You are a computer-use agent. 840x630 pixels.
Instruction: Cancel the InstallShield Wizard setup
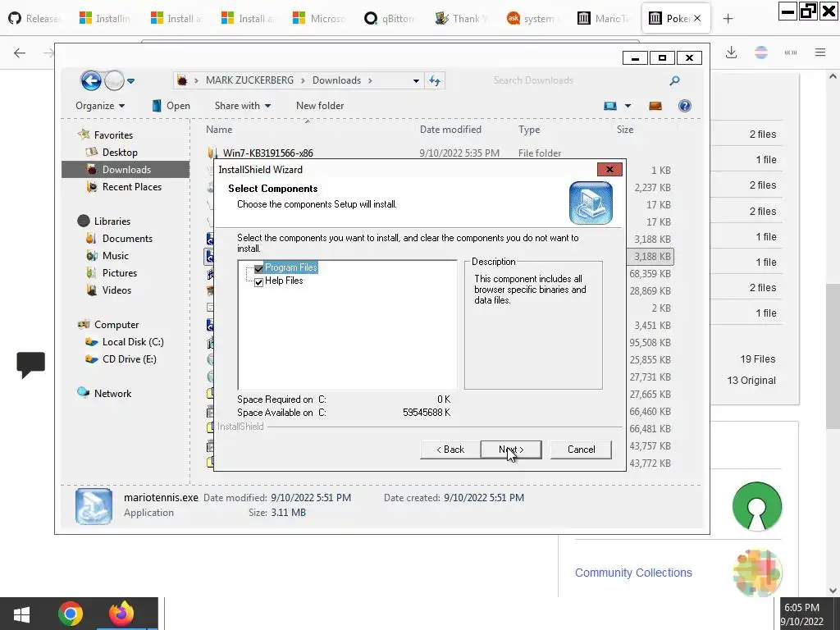coord(581,450)
